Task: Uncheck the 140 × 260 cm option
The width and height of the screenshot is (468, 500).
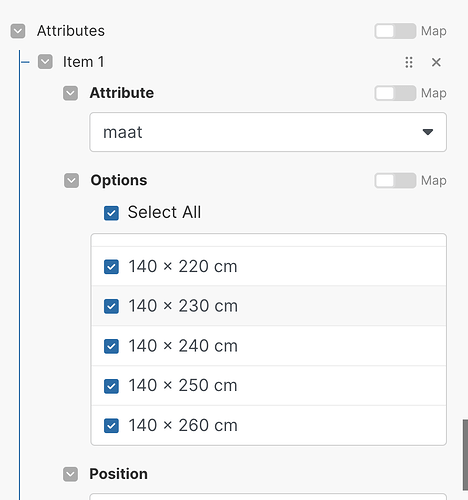Action: pos(111,426)
